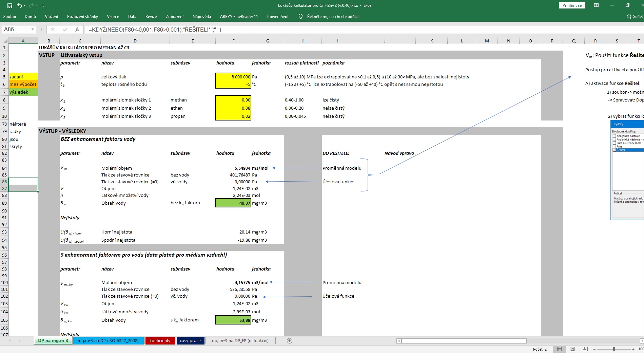
Task: Expand the Name Box dropdown arrow
Action: tap(33, 30)
